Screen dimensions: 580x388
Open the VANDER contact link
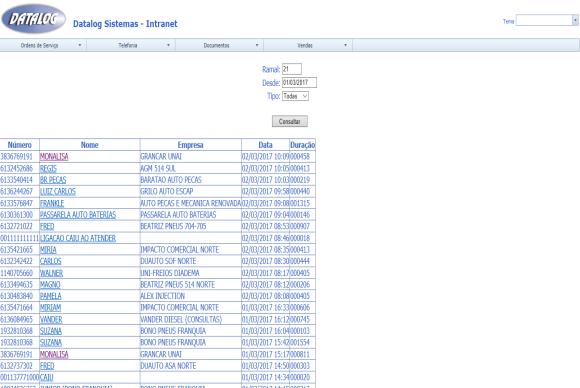51,319
